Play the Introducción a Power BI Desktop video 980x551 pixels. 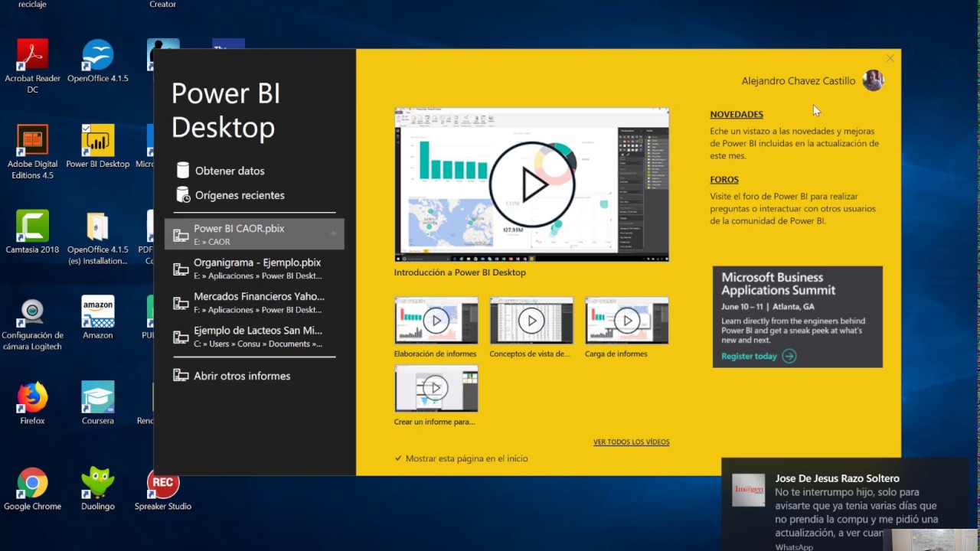click(531, 184)
